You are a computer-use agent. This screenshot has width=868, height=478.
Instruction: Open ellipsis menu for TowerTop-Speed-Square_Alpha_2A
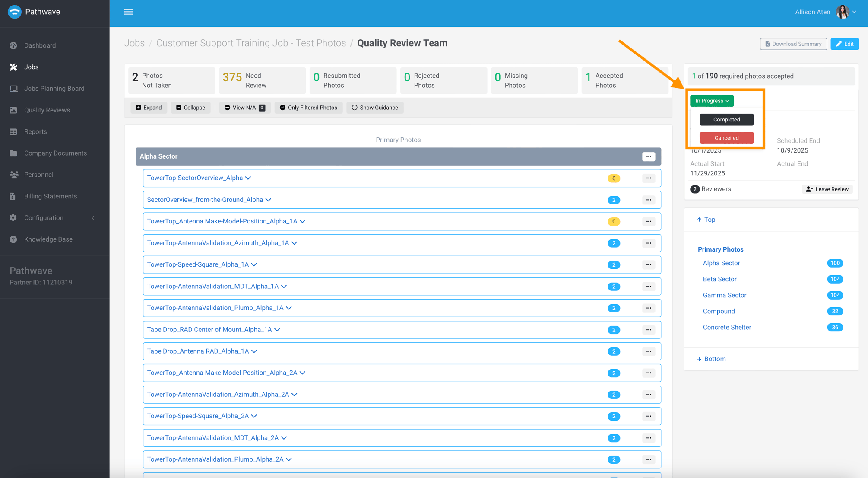coord(648,416)
